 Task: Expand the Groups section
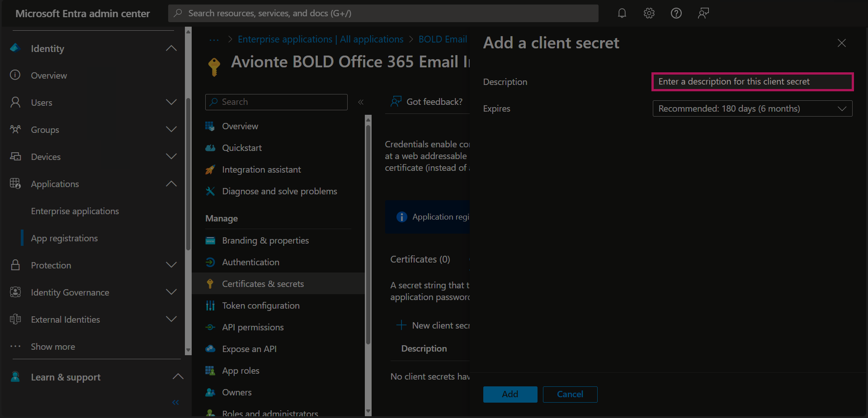171,129
